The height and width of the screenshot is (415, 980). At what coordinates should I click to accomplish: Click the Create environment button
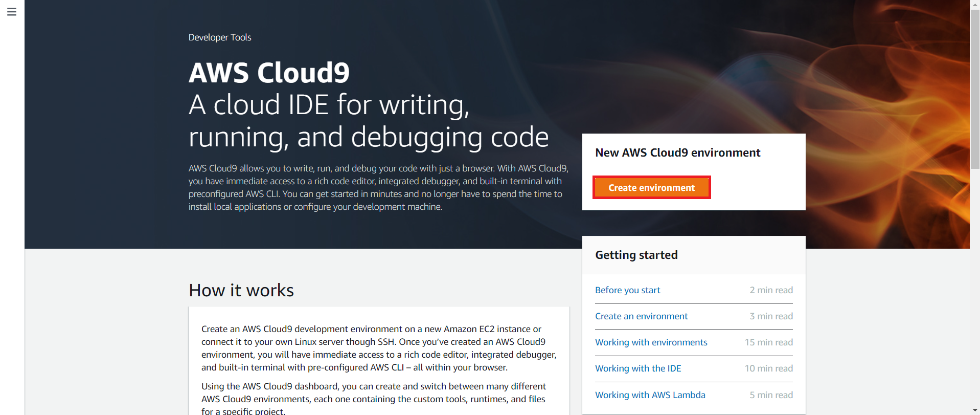pos(651,187)
